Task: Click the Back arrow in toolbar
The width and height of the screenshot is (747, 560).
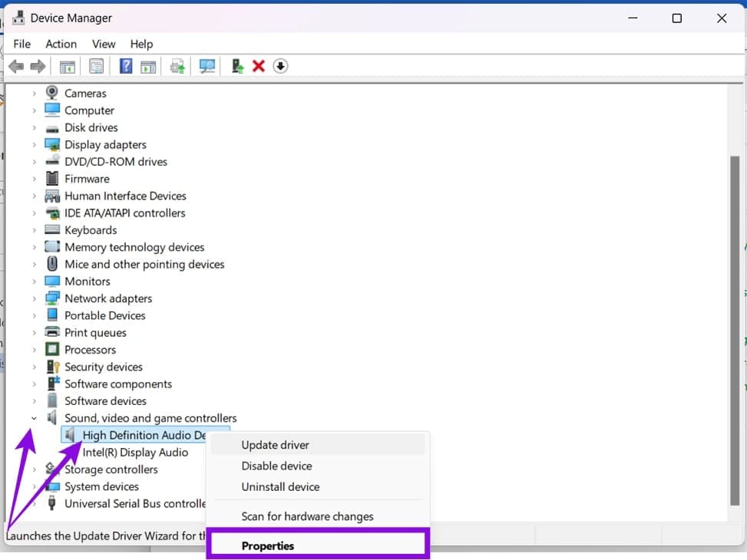Action: [x=16, y=66]
